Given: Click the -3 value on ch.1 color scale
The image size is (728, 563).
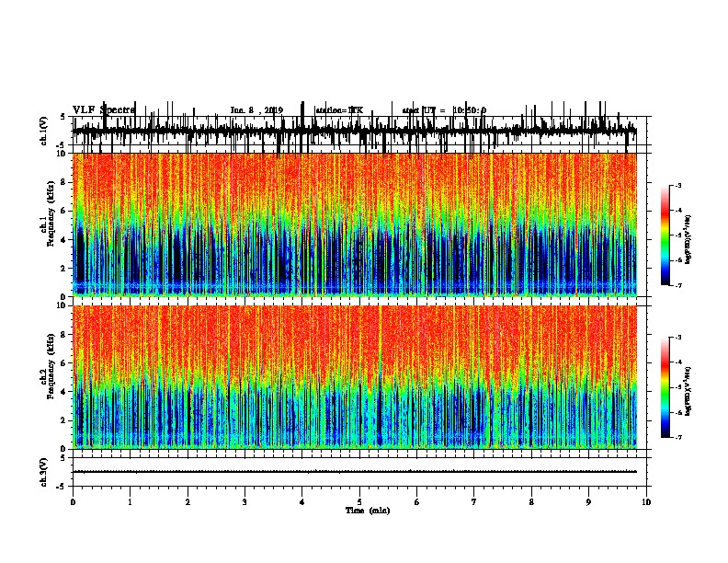Looking at the screenshot, I should pos(678,186).
